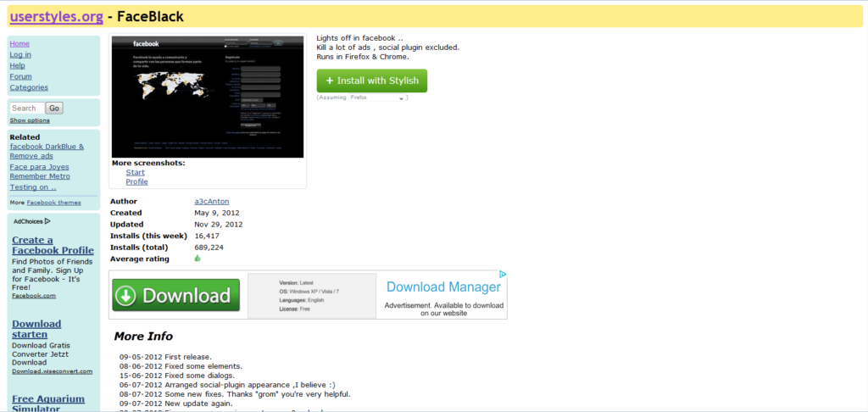Select the Created date May 9, 2012

pyautogui.click(x=215, y=213)
